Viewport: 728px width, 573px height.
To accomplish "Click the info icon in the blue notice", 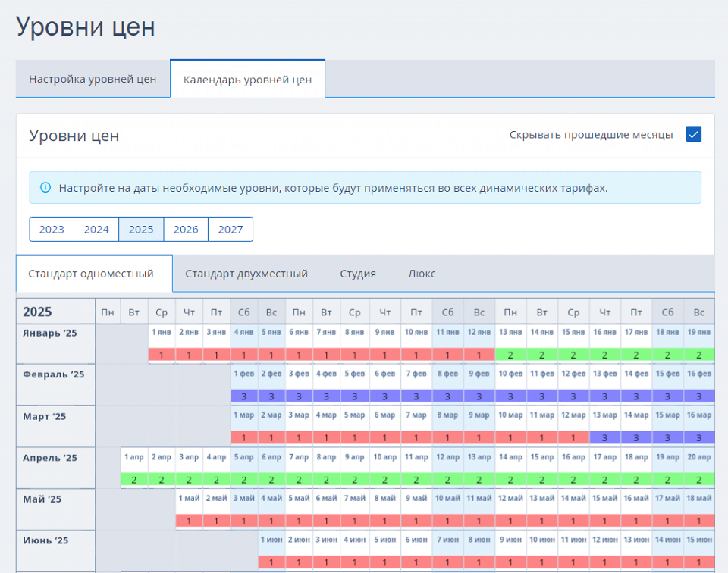I will click(x=45, y=187).
